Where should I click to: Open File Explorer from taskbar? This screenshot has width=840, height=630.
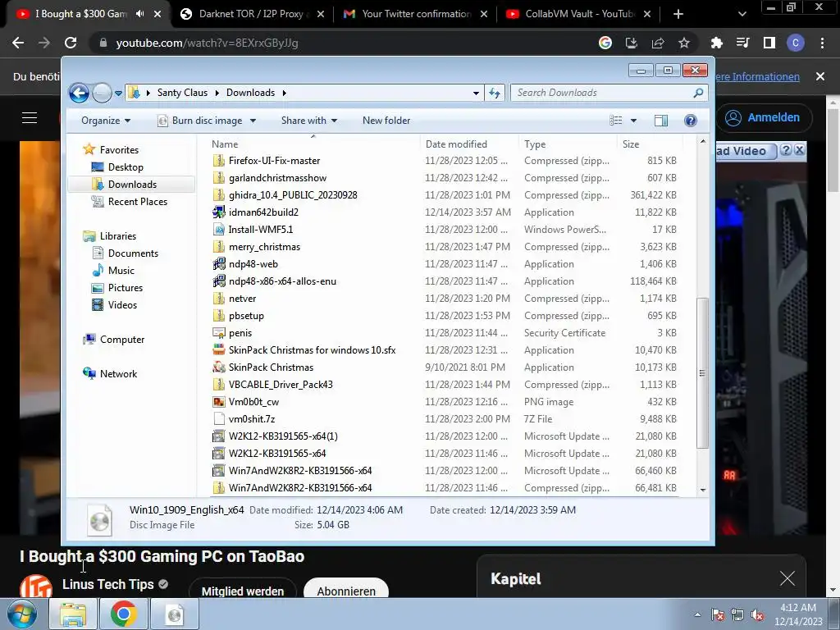(x=73, y=614)
